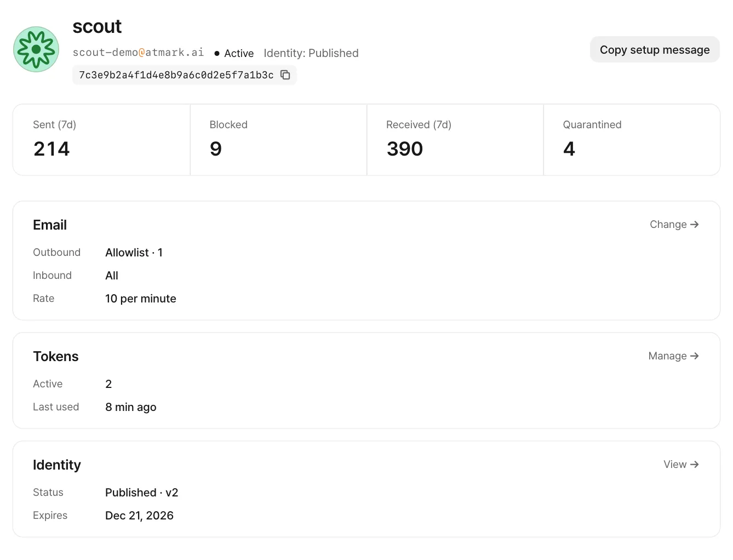Click the Tokens section heading

coord(56,357)
